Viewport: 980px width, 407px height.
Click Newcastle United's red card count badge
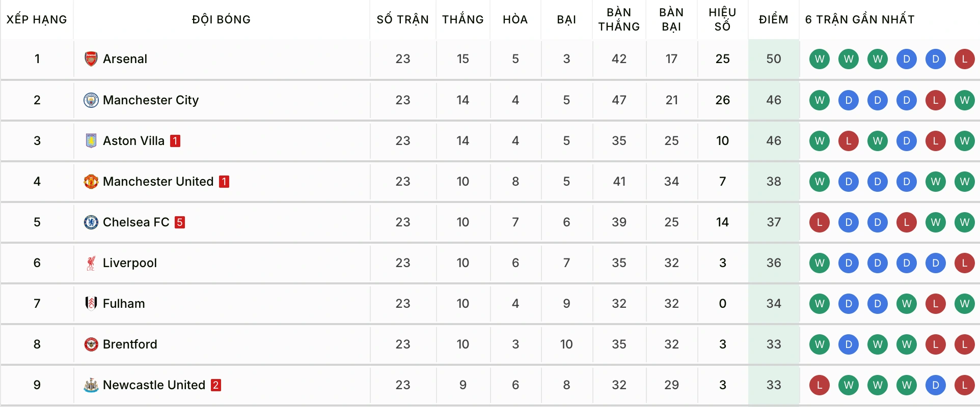click(x=216, y=385)
